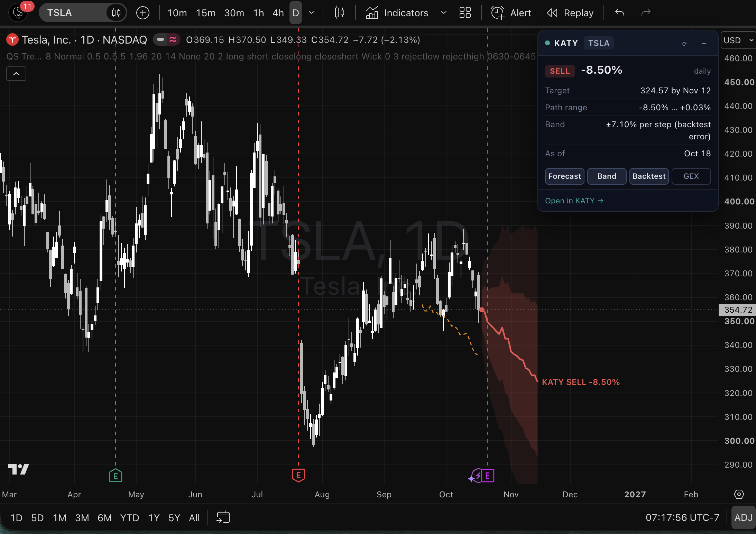This screenshot has height=534, width=756.
Task: Set date range to YTD
Action: pos(130,518)
